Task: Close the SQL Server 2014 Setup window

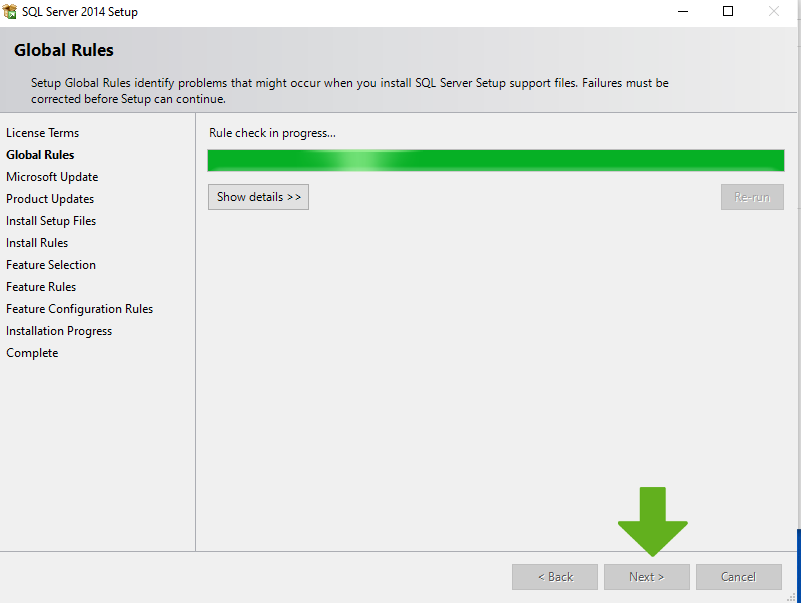Action: [x=774, y=12]
